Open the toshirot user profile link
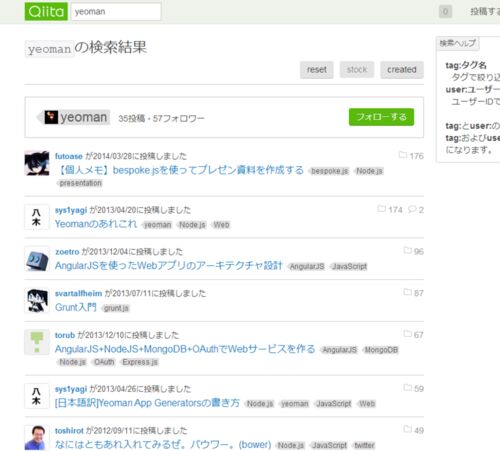500x451 pixels. tap(69, 431)
